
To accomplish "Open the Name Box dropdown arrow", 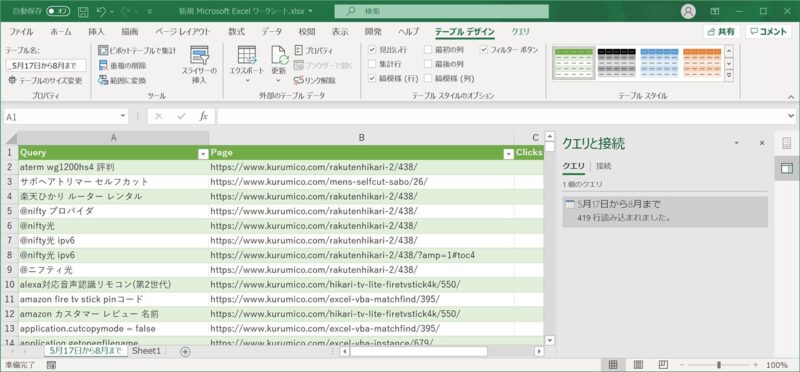I will [123, 116].
